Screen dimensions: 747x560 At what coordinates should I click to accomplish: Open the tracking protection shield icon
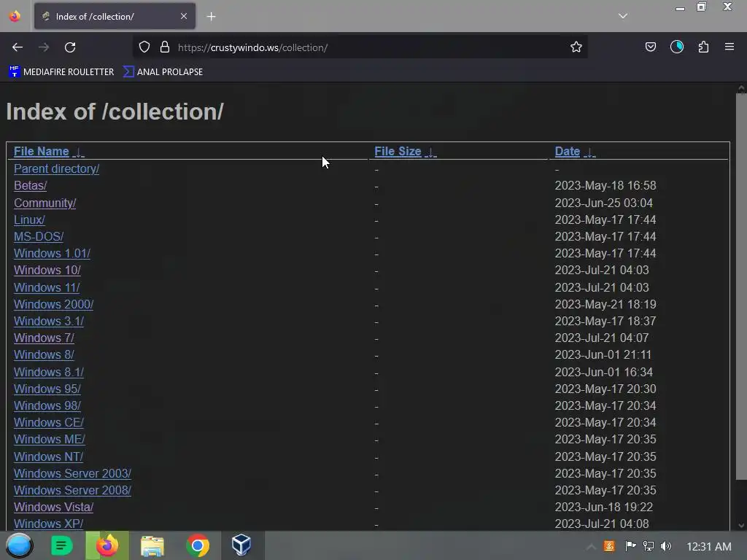pos(144,47)
